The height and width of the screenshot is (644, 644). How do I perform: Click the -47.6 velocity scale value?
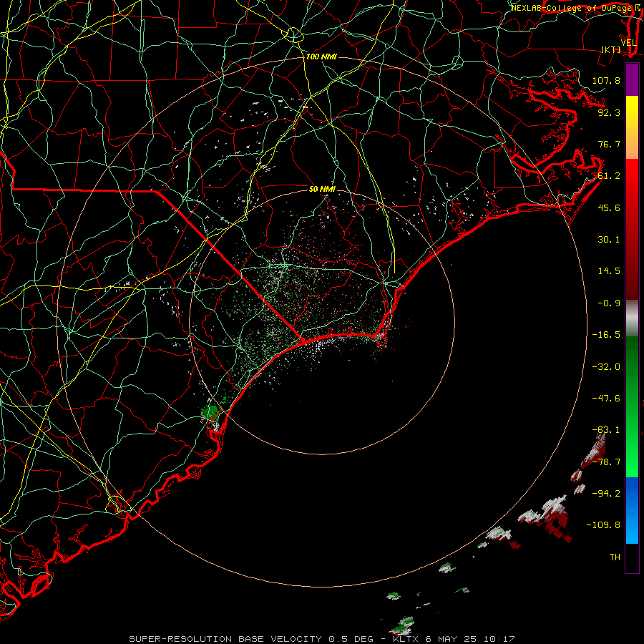(606, 399)
